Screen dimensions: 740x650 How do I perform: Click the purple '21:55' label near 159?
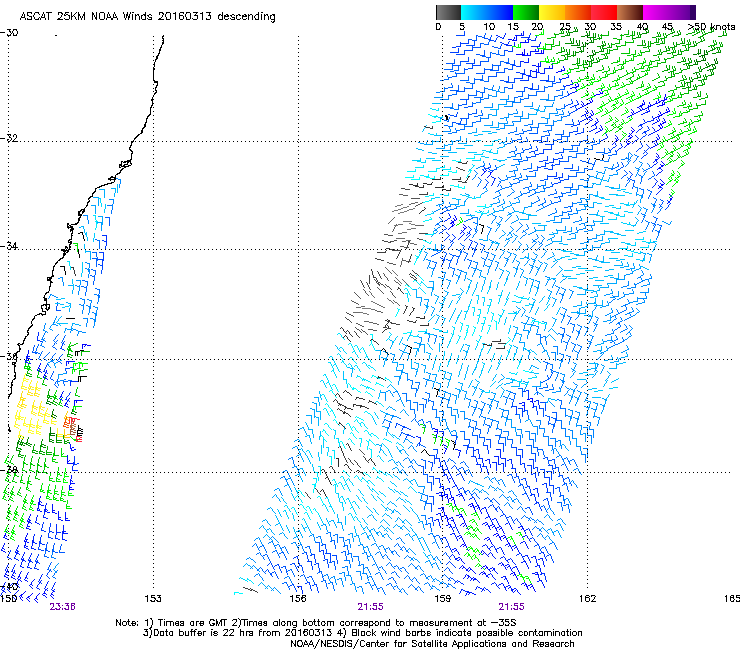512,607
